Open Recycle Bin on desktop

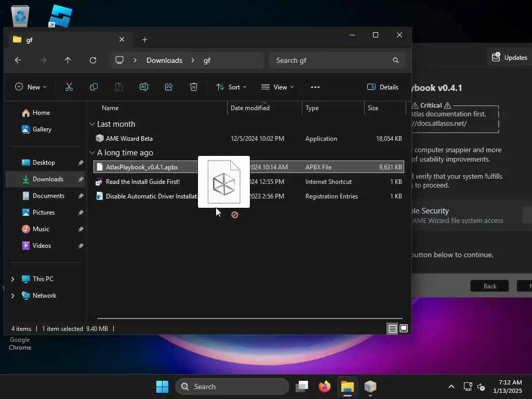(x=20, y=16)
